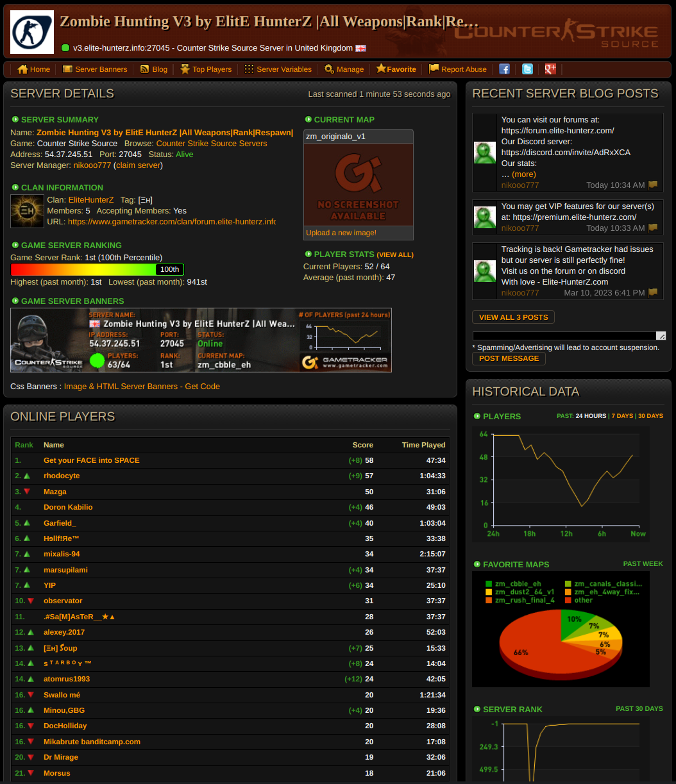Expand first blog post with (more)
The height and width of the screenshot is (784, 676).
click(523, 174)
